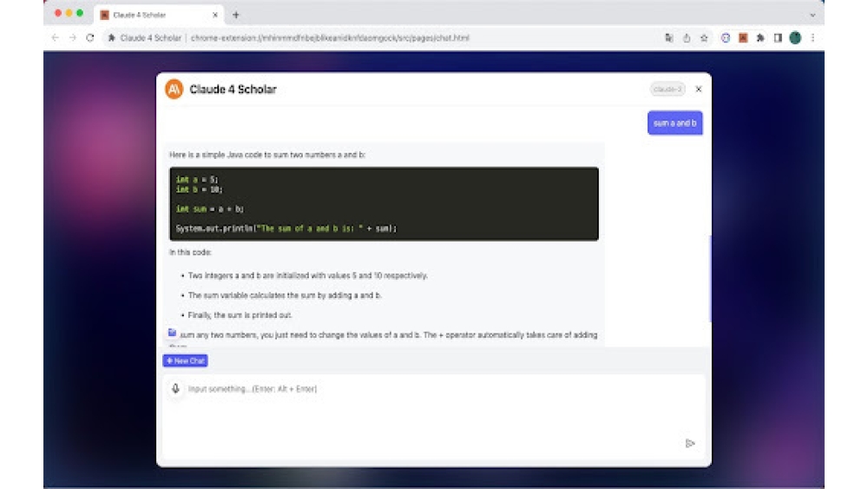Viewport: 868px width, 489px height.
Task: Open the Claude 4 Scholar extension toolbar icon
Action: pos(743,37)
